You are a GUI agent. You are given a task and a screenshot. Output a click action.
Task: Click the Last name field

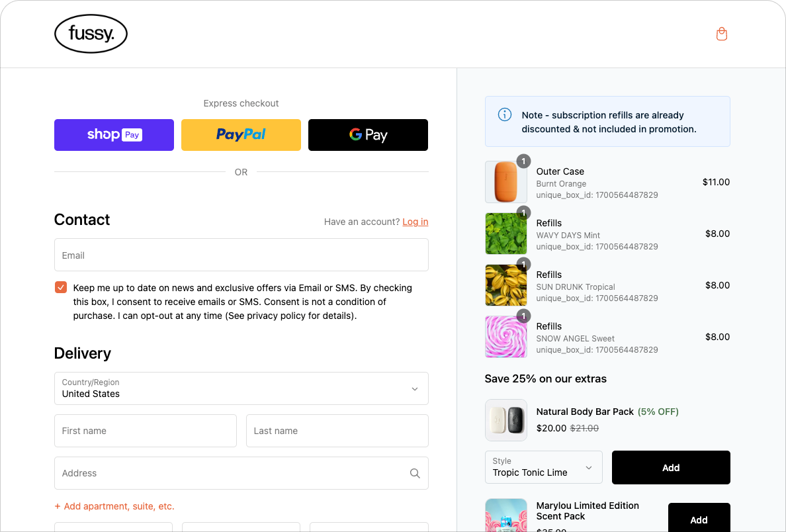337,431
